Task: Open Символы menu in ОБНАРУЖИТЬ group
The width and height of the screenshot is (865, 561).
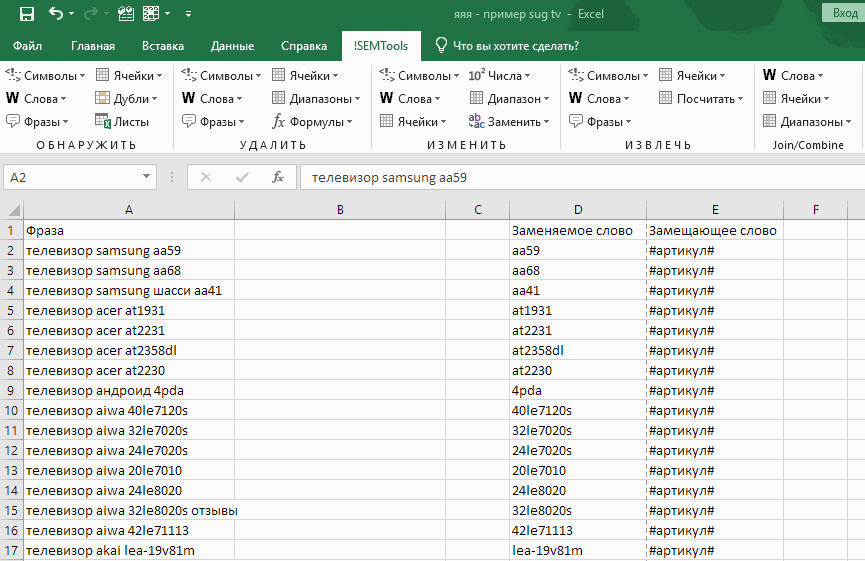Action: click(45, 76)
